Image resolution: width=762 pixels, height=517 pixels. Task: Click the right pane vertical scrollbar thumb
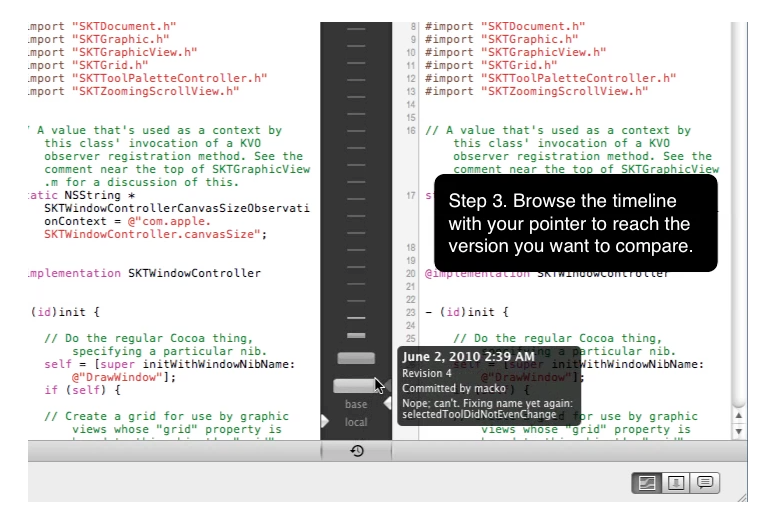click(739, 214)
